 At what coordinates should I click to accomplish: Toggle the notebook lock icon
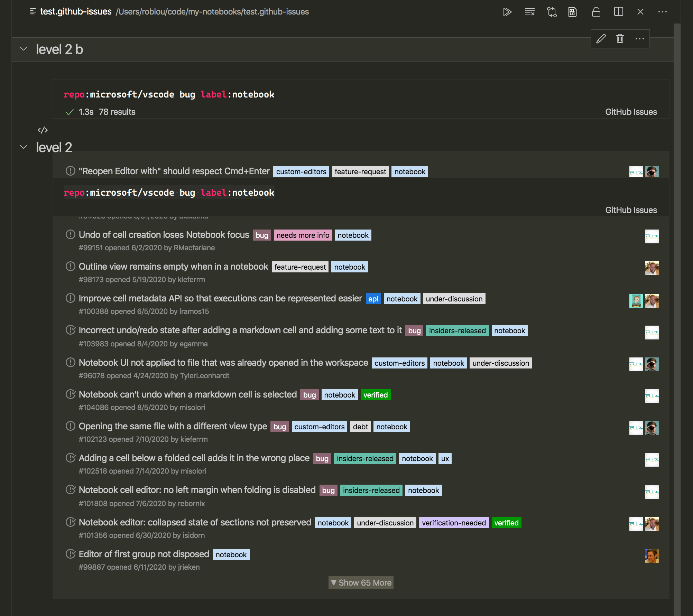point(596,12)
